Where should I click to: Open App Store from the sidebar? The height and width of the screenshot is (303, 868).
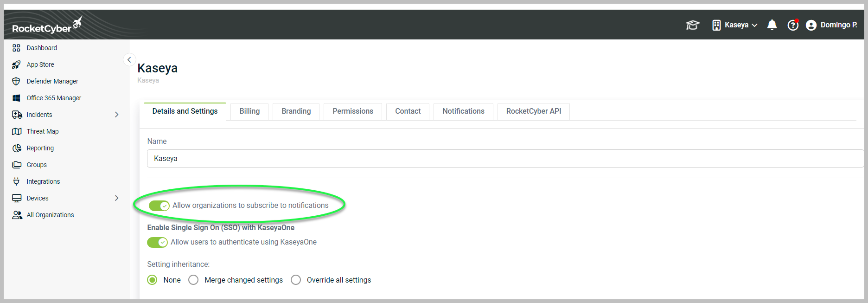tap(40, 64)
